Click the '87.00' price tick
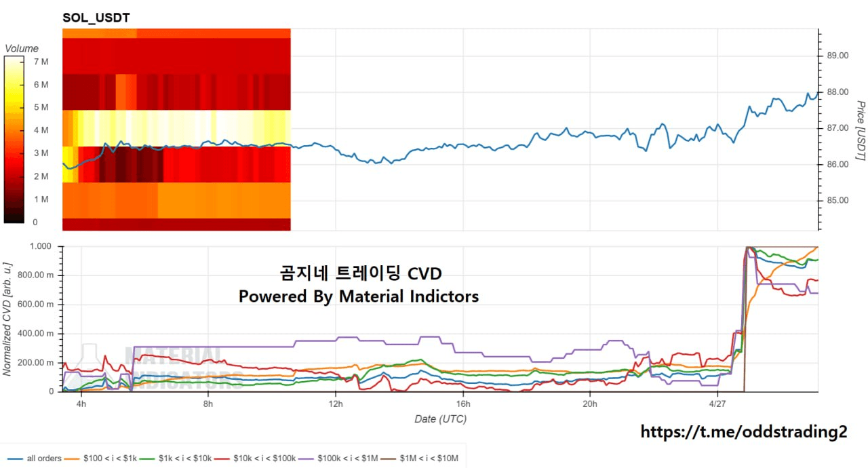 coord(838,128)
